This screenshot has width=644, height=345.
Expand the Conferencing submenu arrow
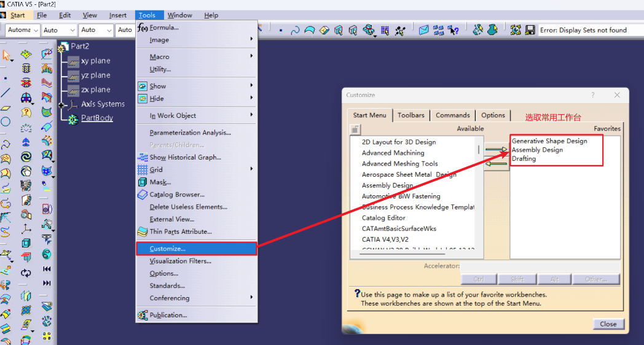click(x=251, y=297)
